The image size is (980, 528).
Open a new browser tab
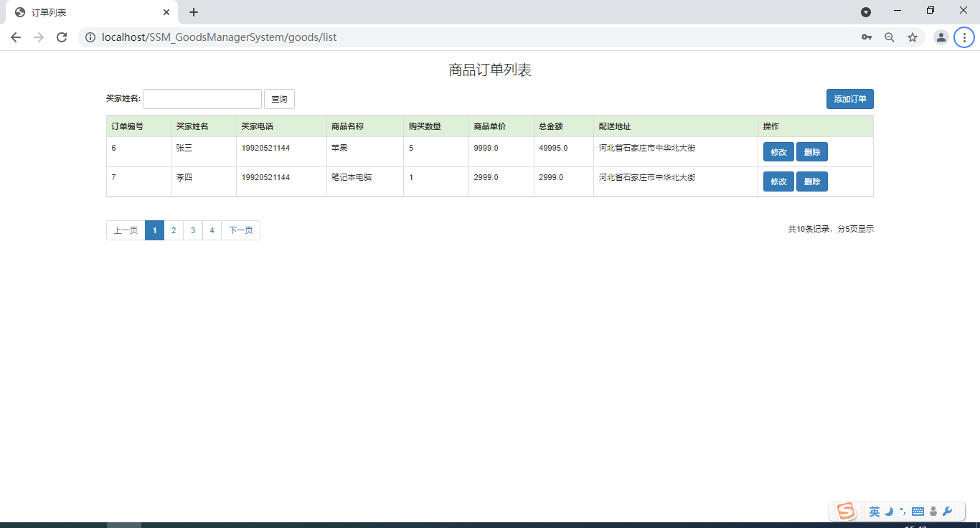pyautogui.click(x=194, y=12)
